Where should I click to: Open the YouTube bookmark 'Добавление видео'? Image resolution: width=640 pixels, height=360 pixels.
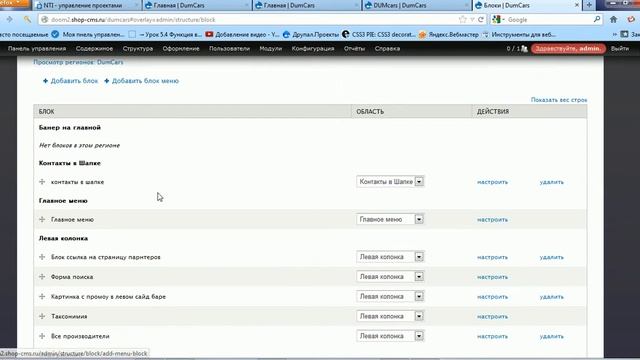coord(242,35)
